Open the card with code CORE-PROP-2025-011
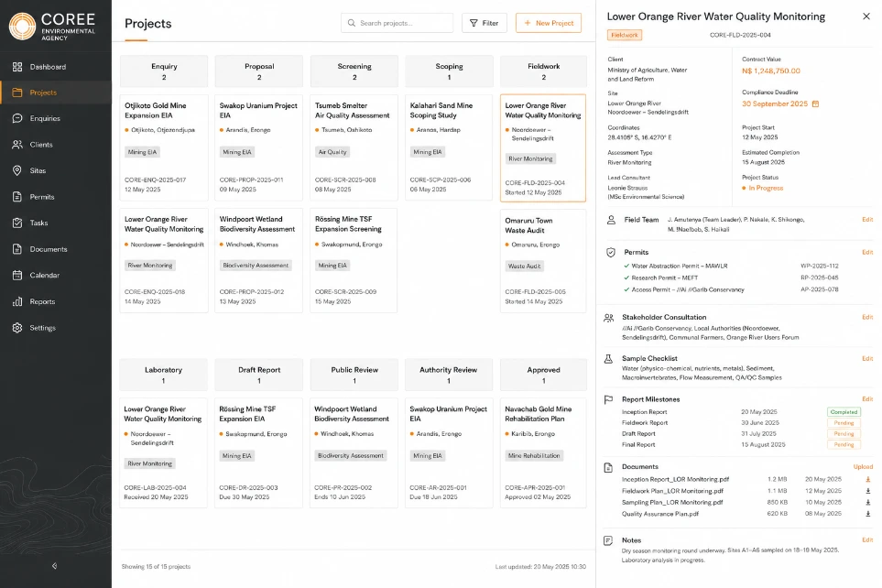This screenshot has height=588, width=882. tap(259, 148)
